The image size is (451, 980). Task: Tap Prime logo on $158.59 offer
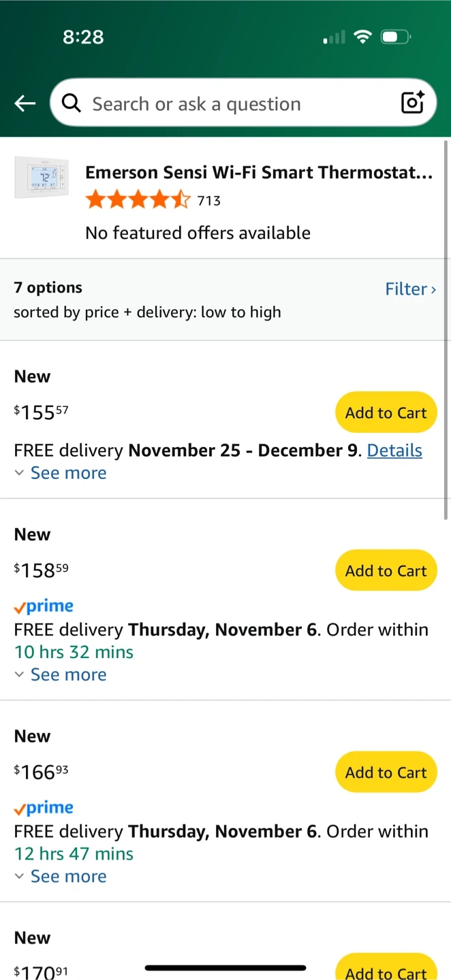44,606
